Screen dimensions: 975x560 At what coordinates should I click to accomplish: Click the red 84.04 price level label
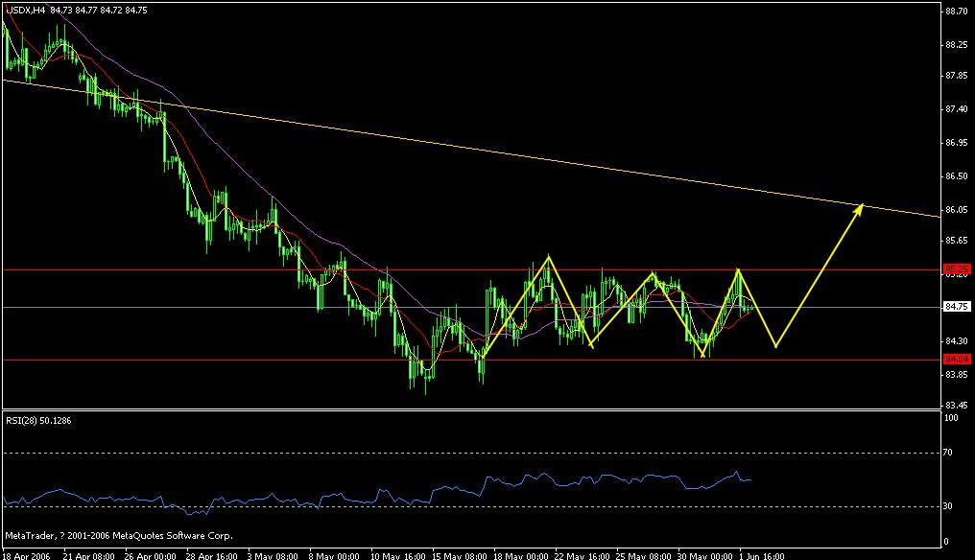pyautogui.click(x=957, y=360)
